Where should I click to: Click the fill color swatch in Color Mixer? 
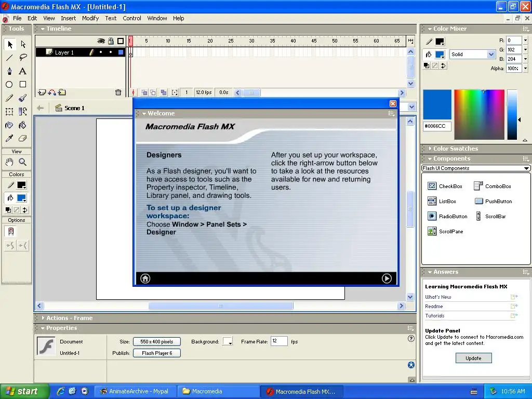[440, 54]
